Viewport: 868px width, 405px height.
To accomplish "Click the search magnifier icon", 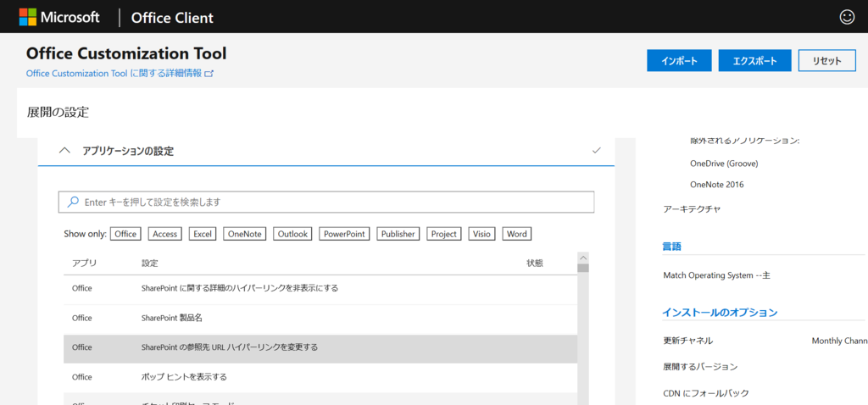I will click(73, 202).
